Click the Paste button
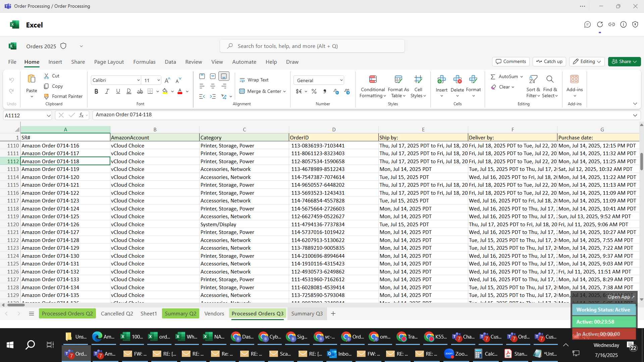Screen dimensions: 644x362 point(32,86)
